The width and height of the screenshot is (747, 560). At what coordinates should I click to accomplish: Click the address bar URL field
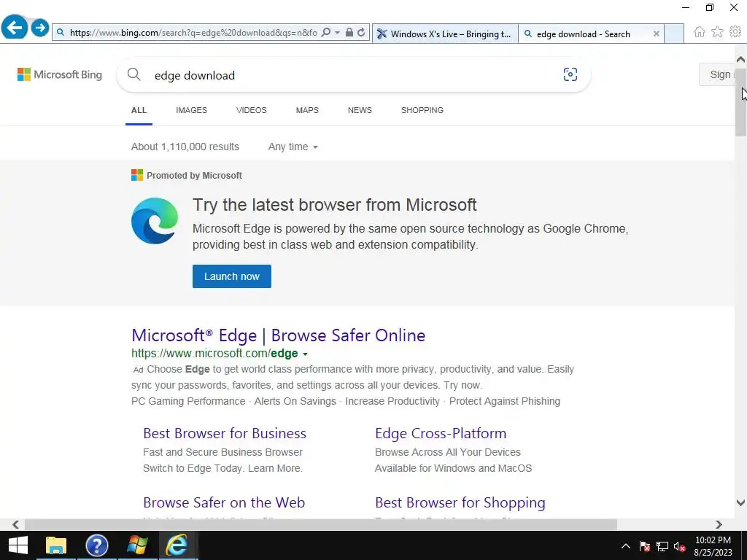[x=193, y=33]
